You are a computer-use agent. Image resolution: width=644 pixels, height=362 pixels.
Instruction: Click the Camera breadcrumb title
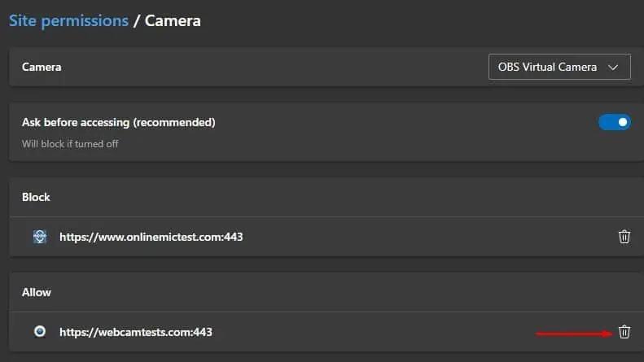(x=173, y=21)
